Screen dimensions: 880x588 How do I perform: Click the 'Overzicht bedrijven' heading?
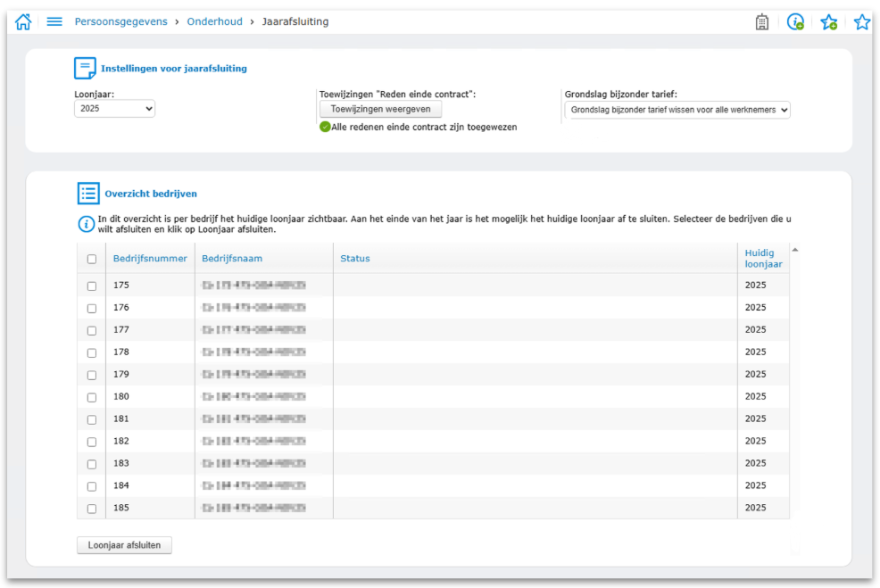tap(151, 194)
